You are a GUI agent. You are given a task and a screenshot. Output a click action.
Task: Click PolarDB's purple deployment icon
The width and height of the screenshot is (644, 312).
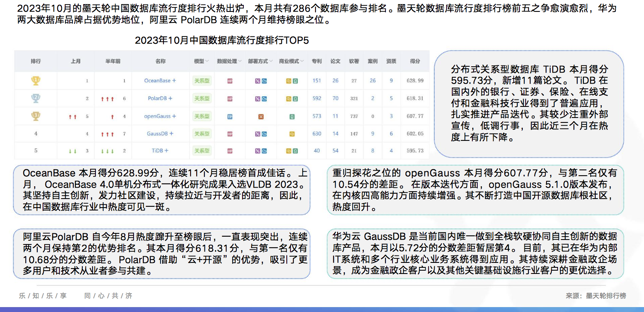pos(258,99)
